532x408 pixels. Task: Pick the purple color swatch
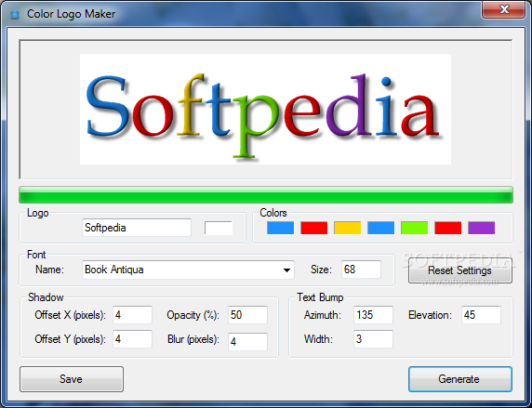click(481, 228)
